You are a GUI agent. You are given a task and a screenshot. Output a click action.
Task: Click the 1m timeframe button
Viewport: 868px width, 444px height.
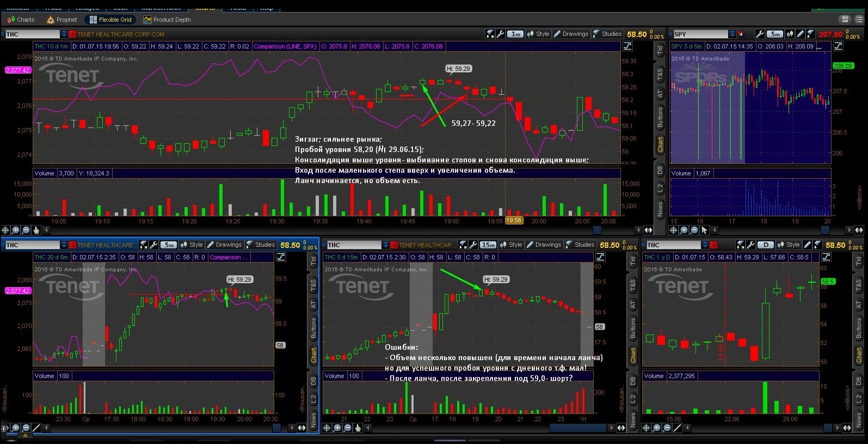[515, 34]
